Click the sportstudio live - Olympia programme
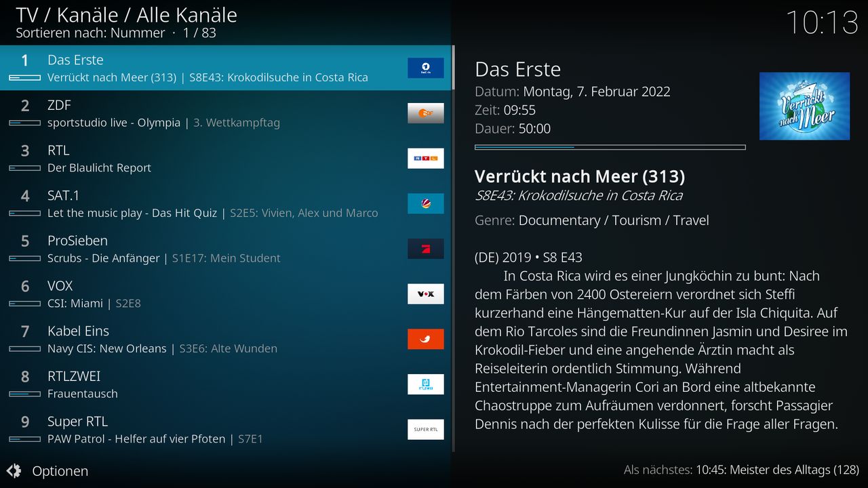This screenshot has width=868, height=488. click(x=114, y=123)
